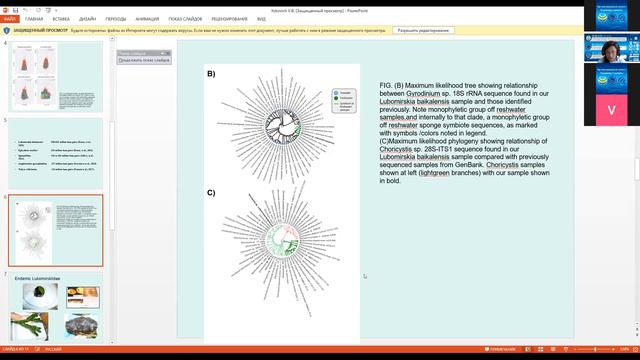
Task: Open the floating slideshow panel dropdown arrow
Action: tap(162, 53)
